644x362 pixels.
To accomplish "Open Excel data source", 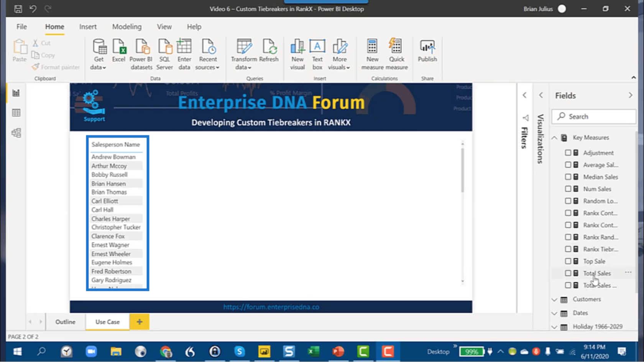I will point(119,51).
